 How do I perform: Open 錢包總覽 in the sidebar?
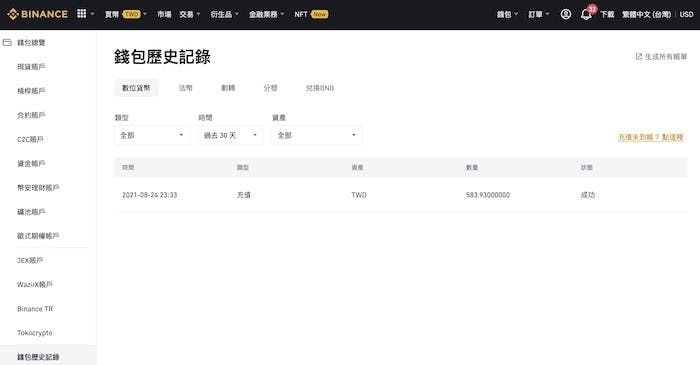[31, 43]
